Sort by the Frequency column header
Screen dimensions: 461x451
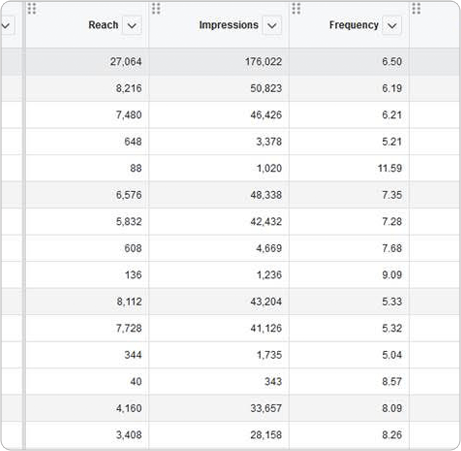click(x=354, y=25)
